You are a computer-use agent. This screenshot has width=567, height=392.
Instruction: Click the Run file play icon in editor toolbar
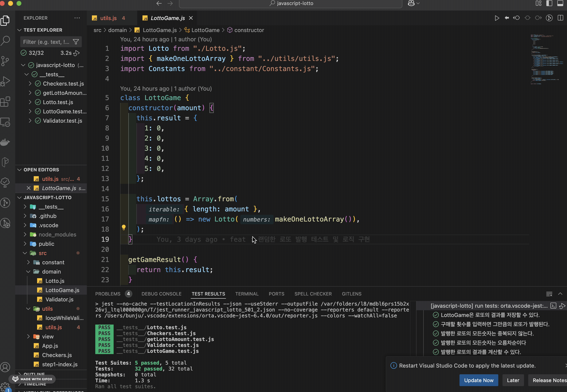pyautogui.click(x=497, y=18)
